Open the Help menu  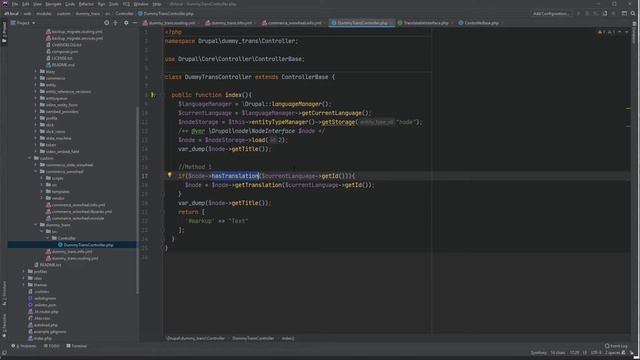click(157, 4)
